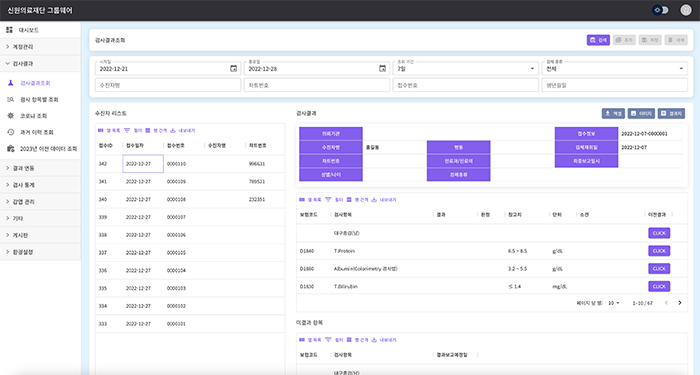700x375 pixels.
Task: Select the D1840 code cell
Action: (x=313, y=251)
